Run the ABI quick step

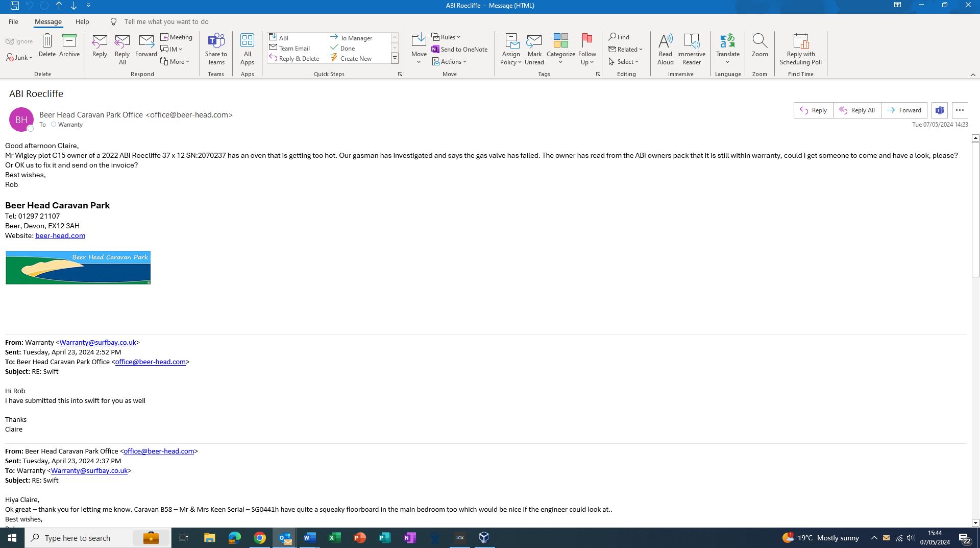coord(279,38)
